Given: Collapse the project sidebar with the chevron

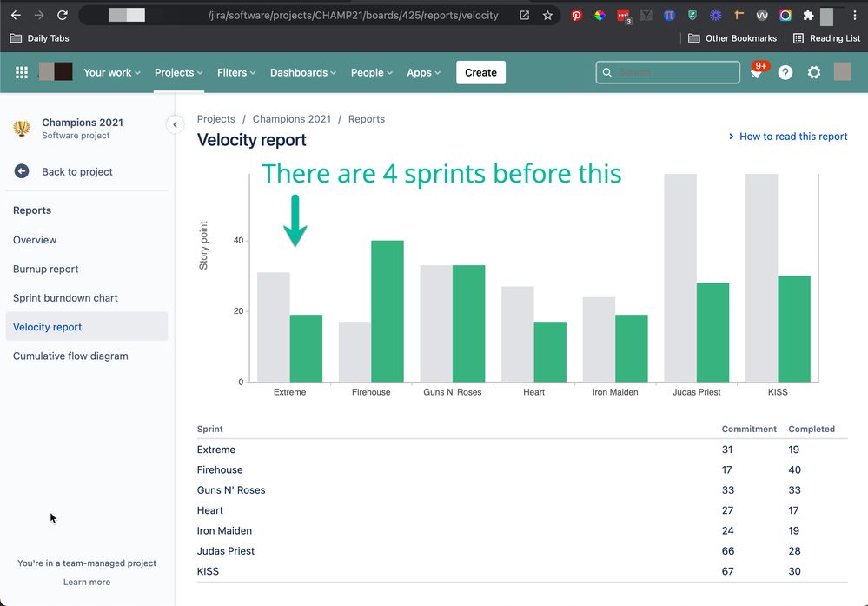Looking at the screenshot, I should (x=175, y=124).
